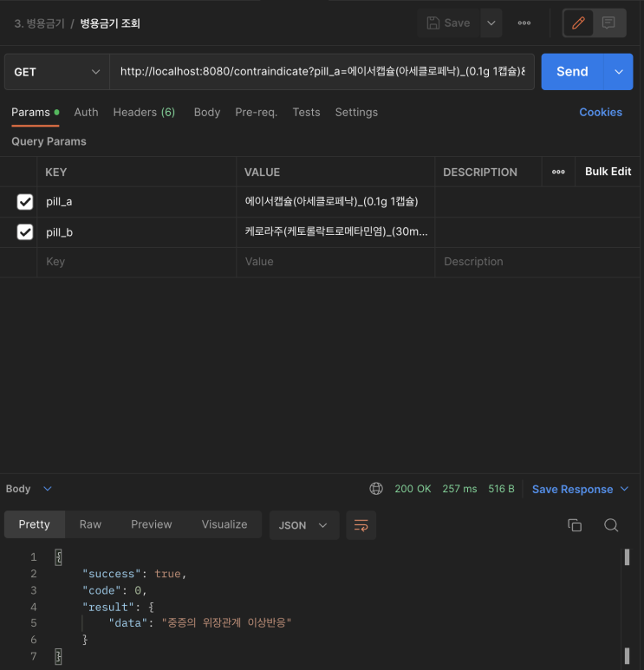644x670 pixels.
Task: Go to the request Body tab
Action: point(207,113)
